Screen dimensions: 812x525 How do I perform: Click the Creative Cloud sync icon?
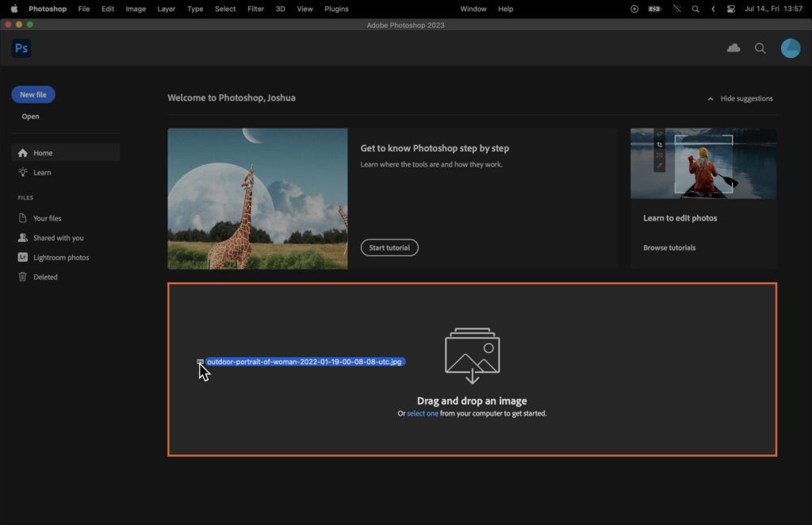[732, 48]
